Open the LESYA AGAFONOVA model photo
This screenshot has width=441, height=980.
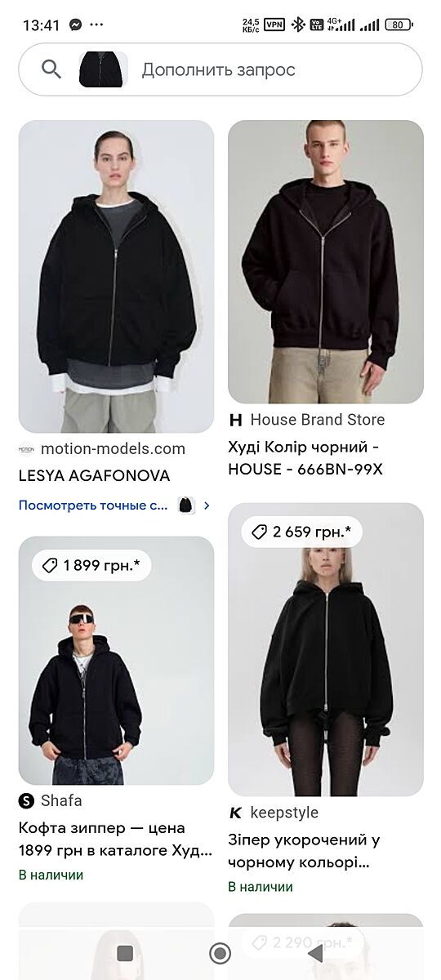[116, 276]
